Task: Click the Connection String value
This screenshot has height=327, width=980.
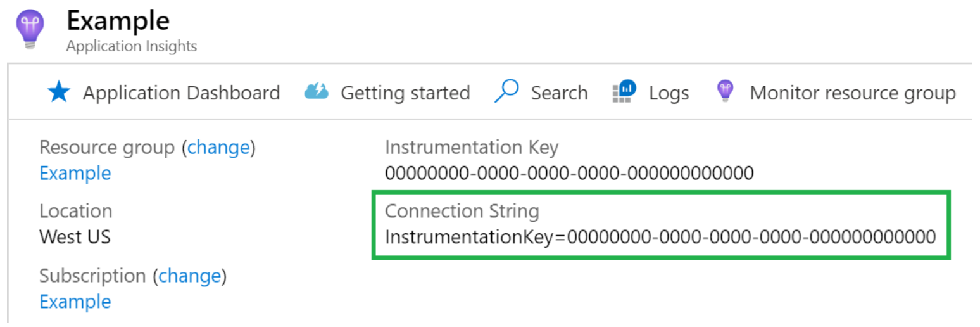Action: pyautogui.click(x=660, y=237)
